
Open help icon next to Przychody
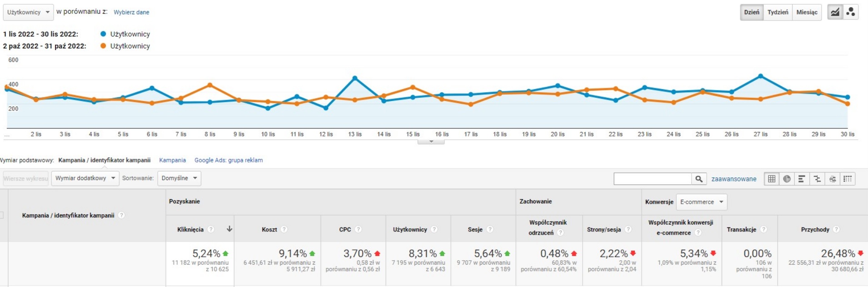(836, 229)
